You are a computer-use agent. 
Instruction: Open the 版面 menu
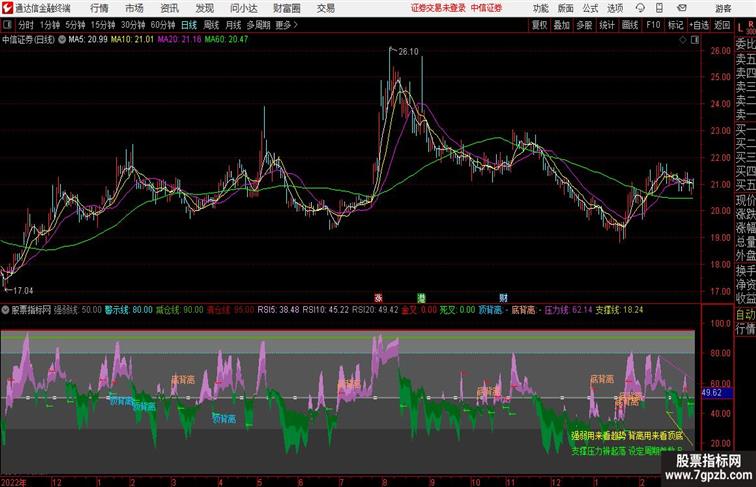[x=566, y=8]
